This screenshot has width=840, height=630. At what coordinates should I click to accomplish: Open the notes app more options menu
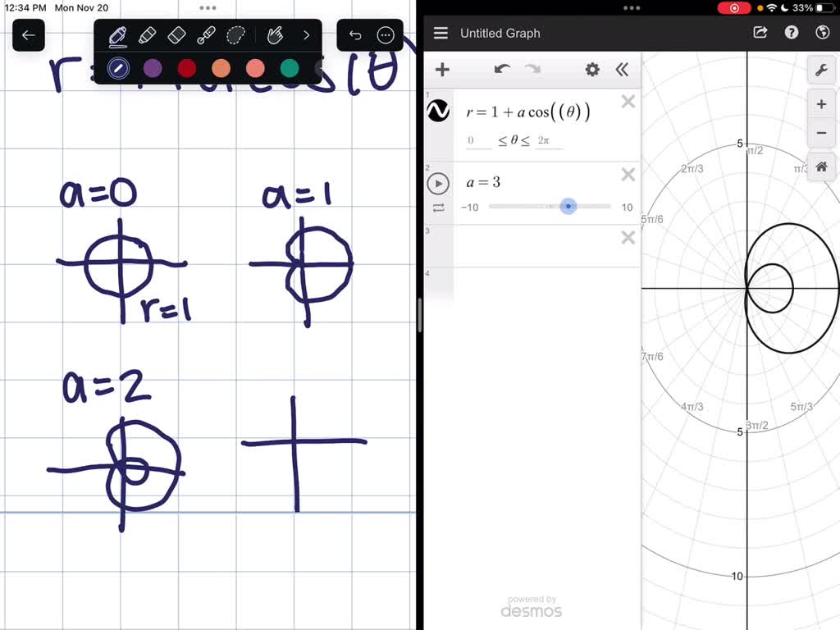386,35
